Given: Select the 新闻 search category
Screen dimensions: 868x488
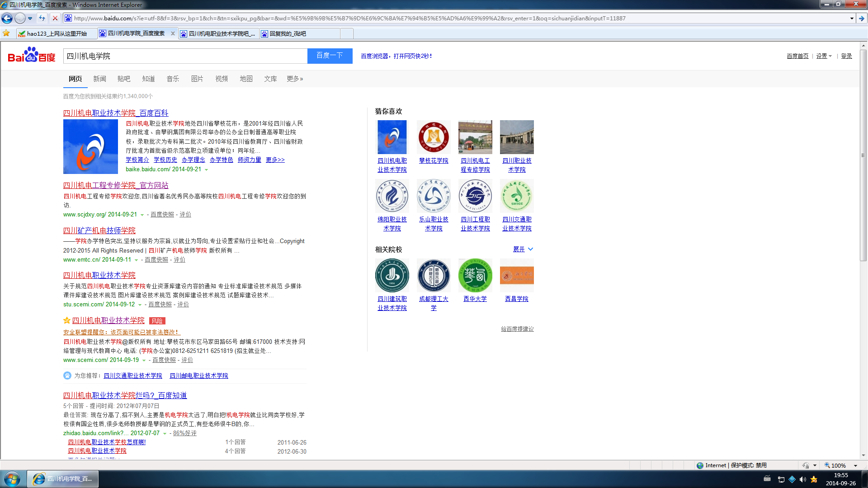Looking at the screenshot, I should click(99, 79).
